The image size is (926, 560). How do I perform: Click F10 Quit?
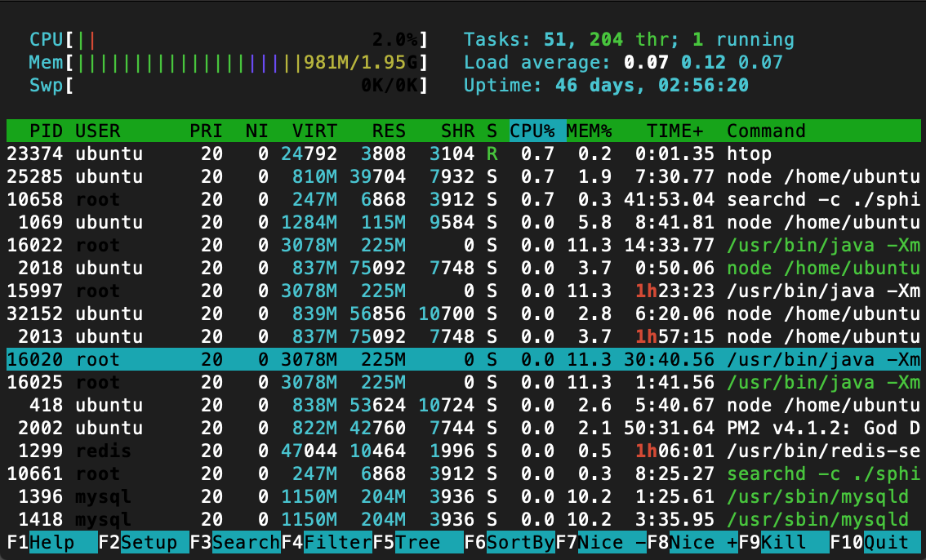[876, 542]
